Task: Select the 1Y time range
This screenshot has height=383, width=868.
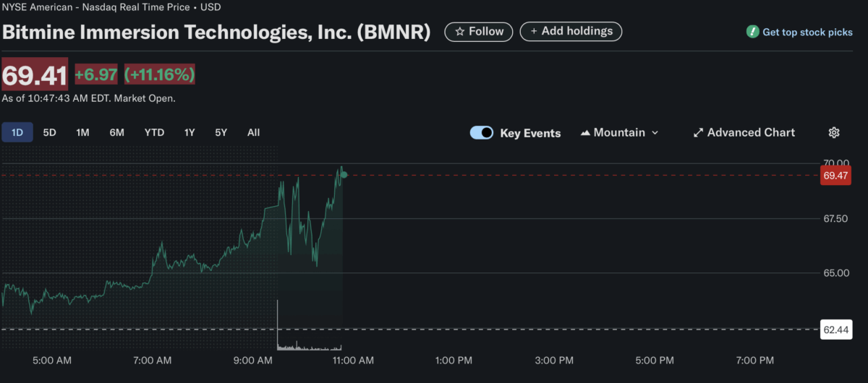Action: 190,132
